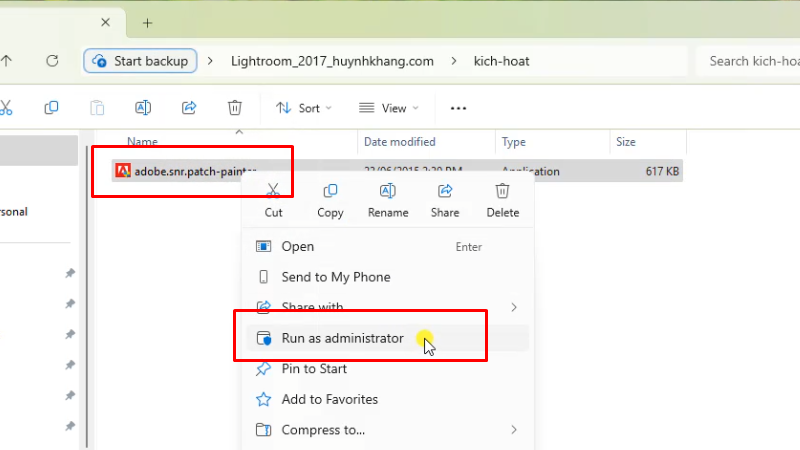Refresh the current folder view
The width and height of the screenshot is (800, 450).
click(x=52, y=61)
